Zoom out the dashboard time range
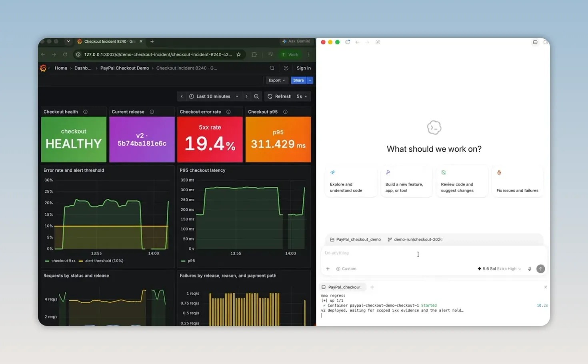Screen dimensions: 588x364 (256, 96)
